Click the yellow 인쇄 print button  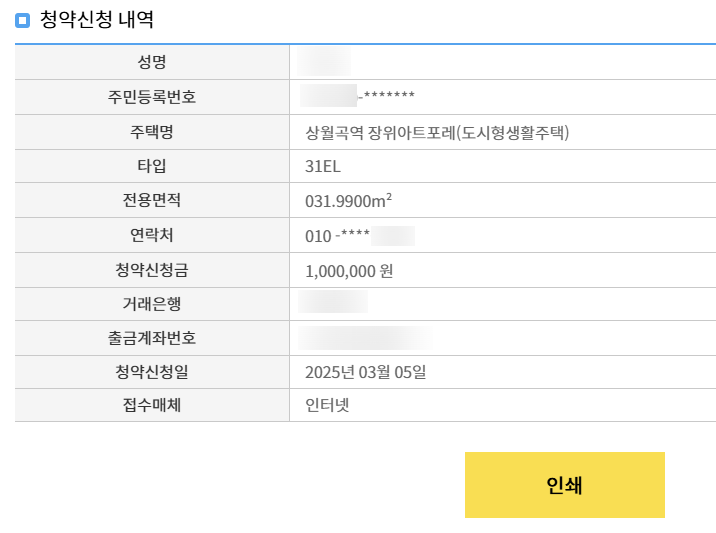click(564, 485)
